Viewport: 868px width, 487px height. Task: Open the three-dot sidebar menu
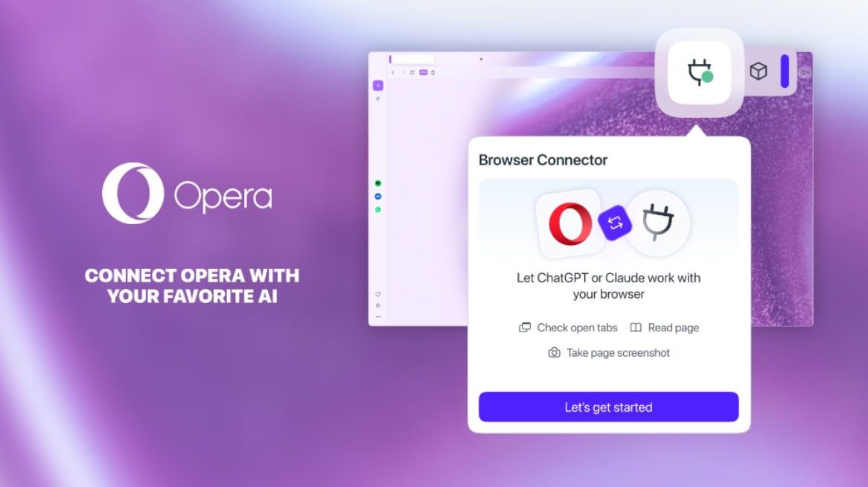378,316
